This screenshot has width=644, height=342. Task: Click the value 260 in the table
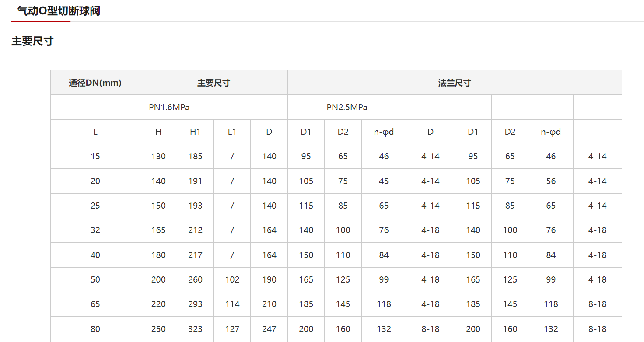click(195, 279)
